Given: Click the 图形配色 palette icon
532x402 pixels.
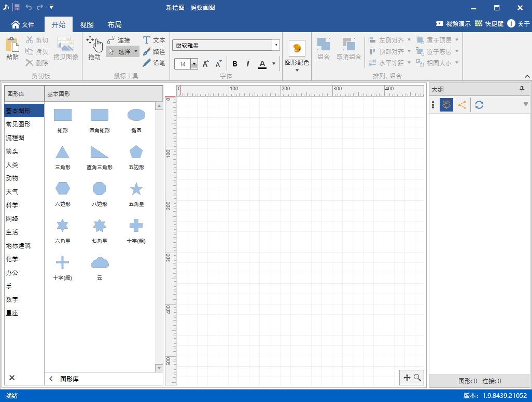Looking at the screenshot, I should [297, 48].
